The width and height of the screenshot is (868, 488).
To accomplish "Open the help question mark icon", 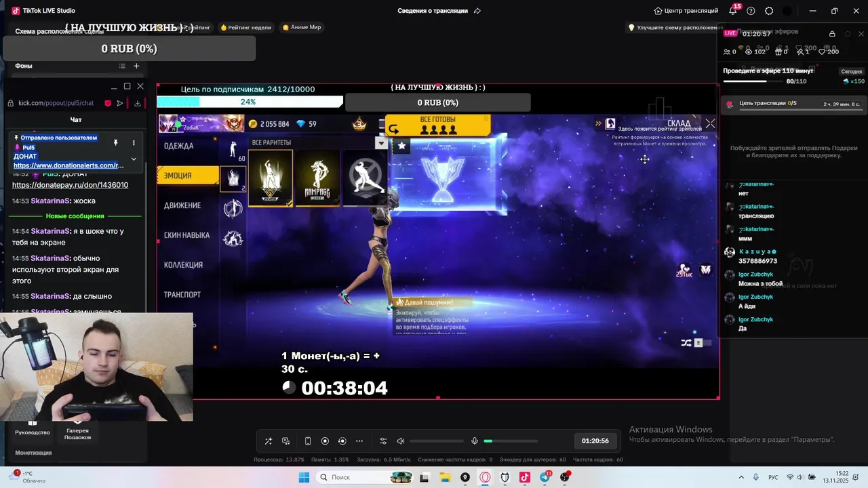I will [751, 11].
